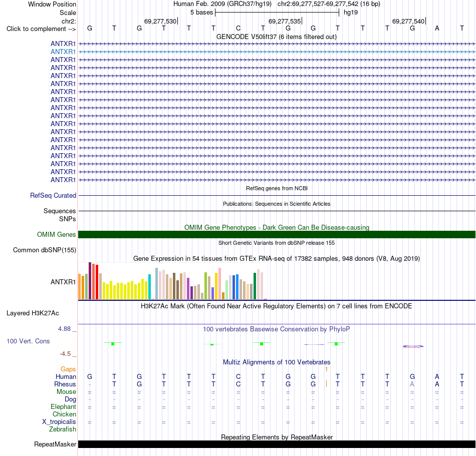476x456 pixels.
Task: Open 'GENCODE V50lift37 (6 items filtered out)' track title
Action: pos(276,37)
